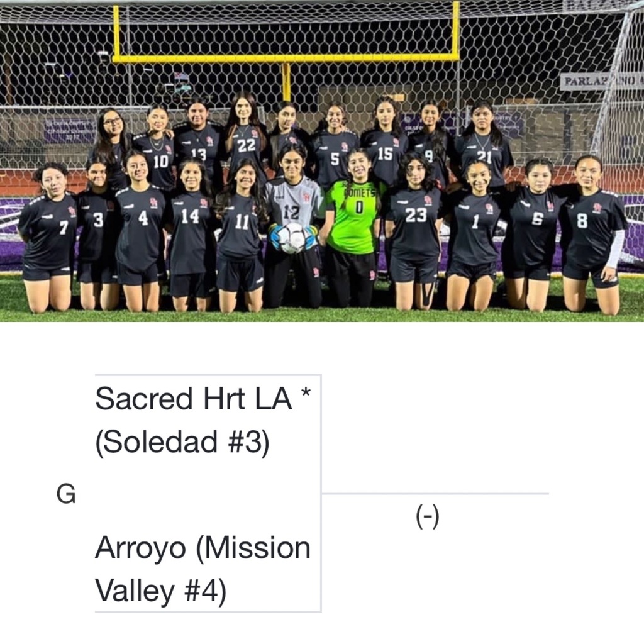This screenshot has height=644, width=644.
Task: Click the number 15 jersey in back row
Action: tap(385, 157)
